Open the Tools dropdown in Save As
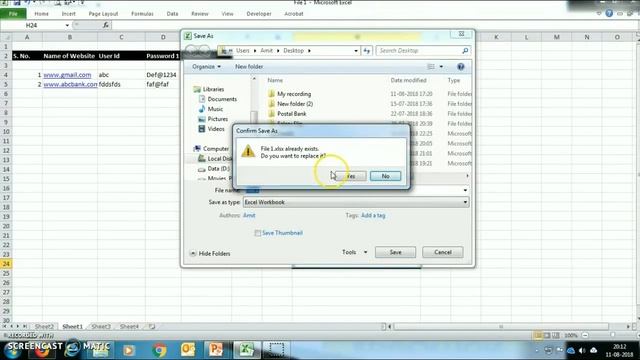Viewport: 640px width, 360px height. coord(354,252)
